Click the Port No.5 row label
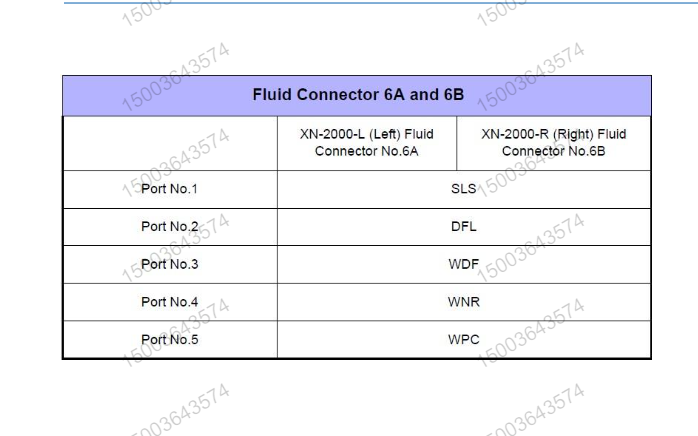 (x=170, y=340)
